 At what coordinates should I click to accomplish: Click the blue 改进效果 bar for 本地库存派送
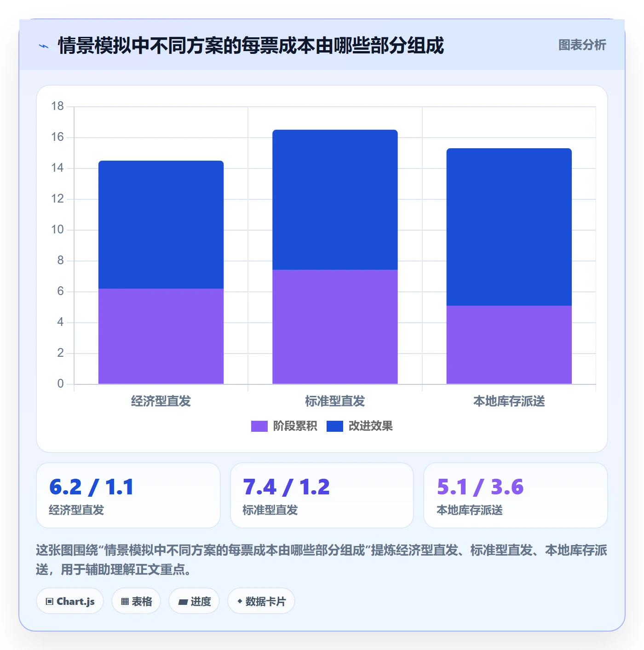(x=509, y=227)
